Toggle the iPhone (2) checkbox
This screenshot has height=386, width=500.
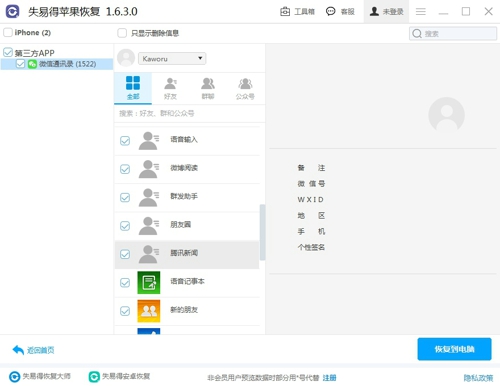(x=8, y=32)
